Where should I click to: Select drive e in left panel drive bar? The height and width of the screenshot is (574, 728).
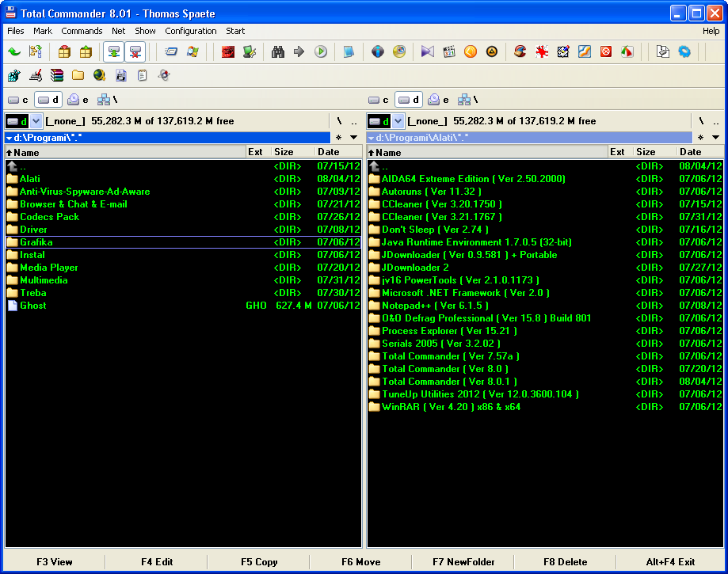[x=78, y=100]
